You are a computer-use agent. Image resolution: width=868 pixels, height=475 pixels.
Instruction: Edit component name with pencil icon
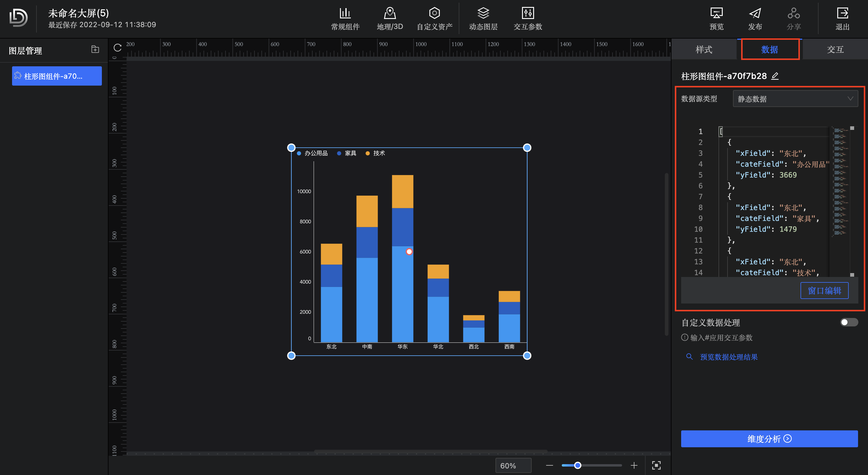pyautogui.click(x=775, y=76)
